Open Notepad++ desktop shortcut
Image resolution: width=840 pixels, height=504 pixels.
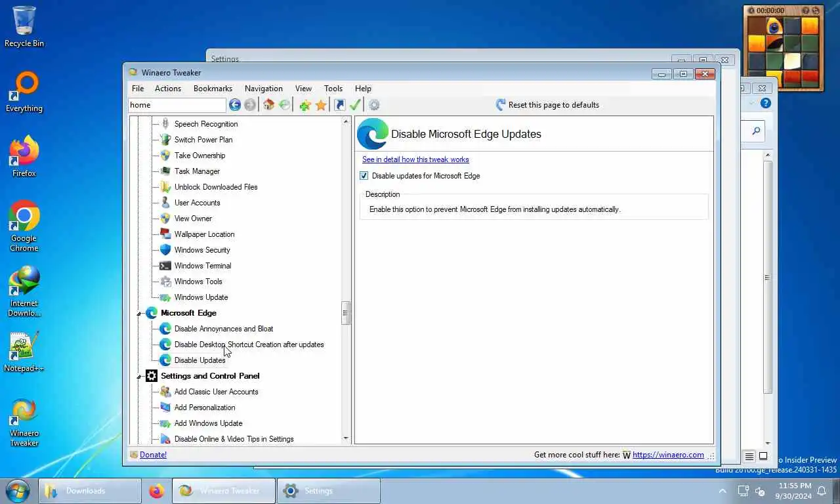(24, 352)
